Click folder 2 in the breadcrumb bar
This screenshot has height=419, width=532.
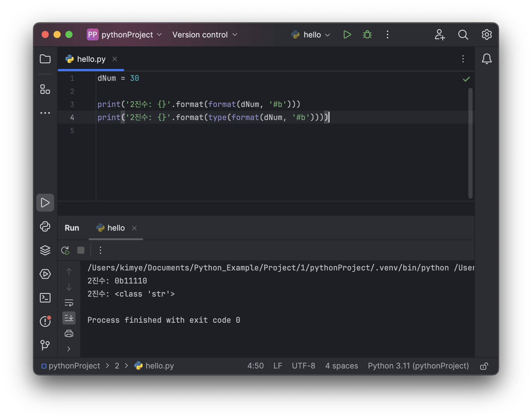117,366
